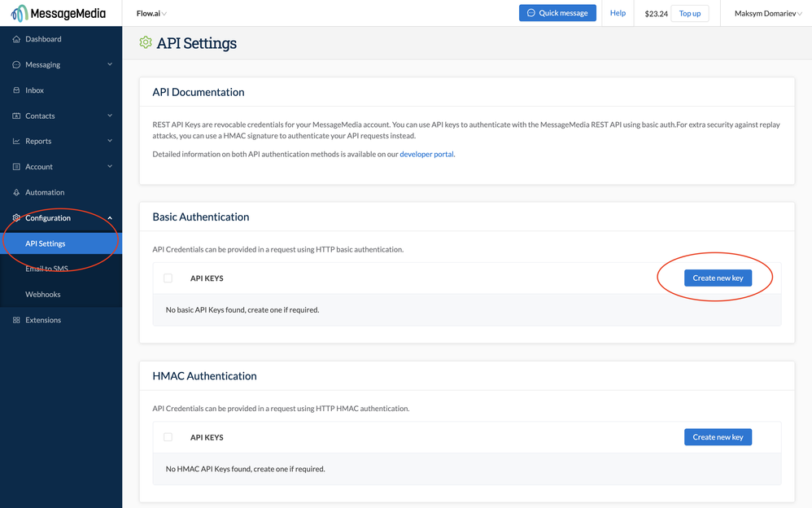The width and height of the screenshot is (812, 508).
Task: Click the Top up button
Action: point(690,14)
